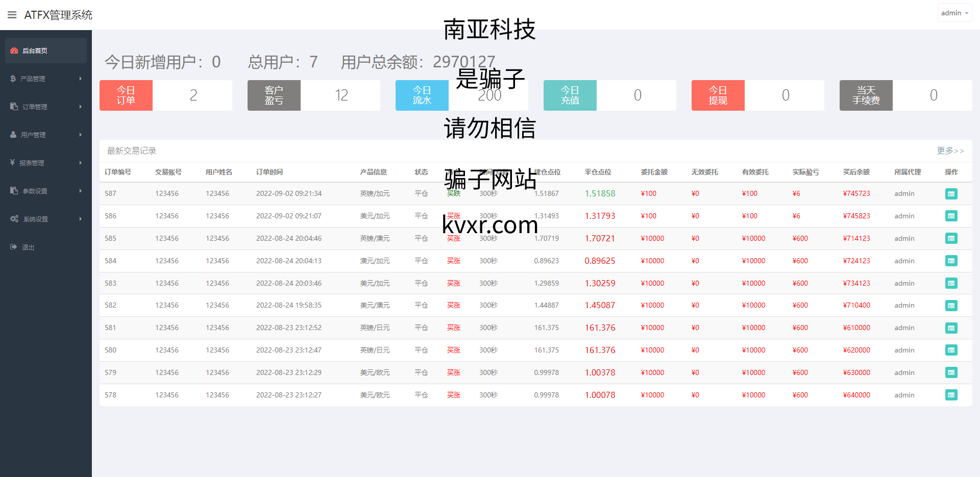Click the 今日充值 teal tile
Screen dimensions: 980x477
pyautogui.click(x=570, y=95)
